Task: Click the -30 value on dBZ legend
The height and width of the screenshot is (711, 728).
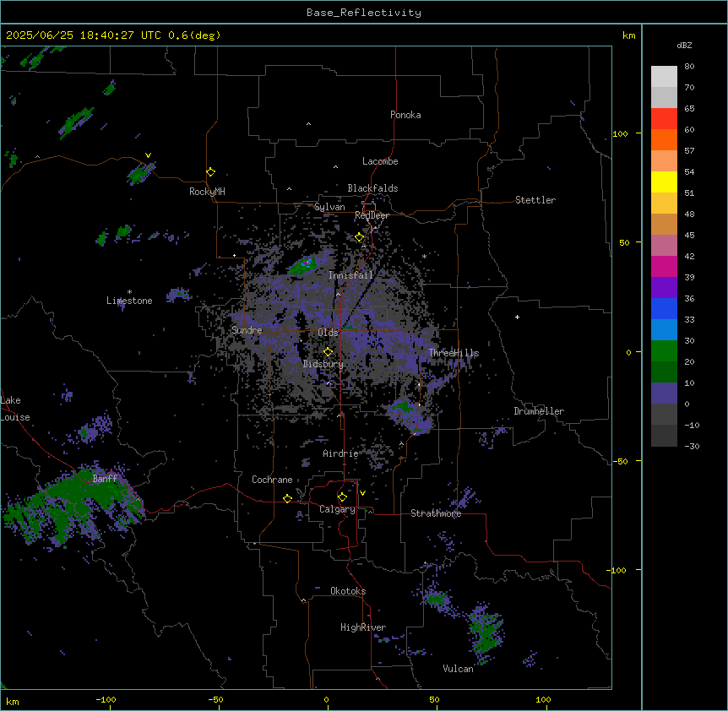Action: (x=692, y=446)
